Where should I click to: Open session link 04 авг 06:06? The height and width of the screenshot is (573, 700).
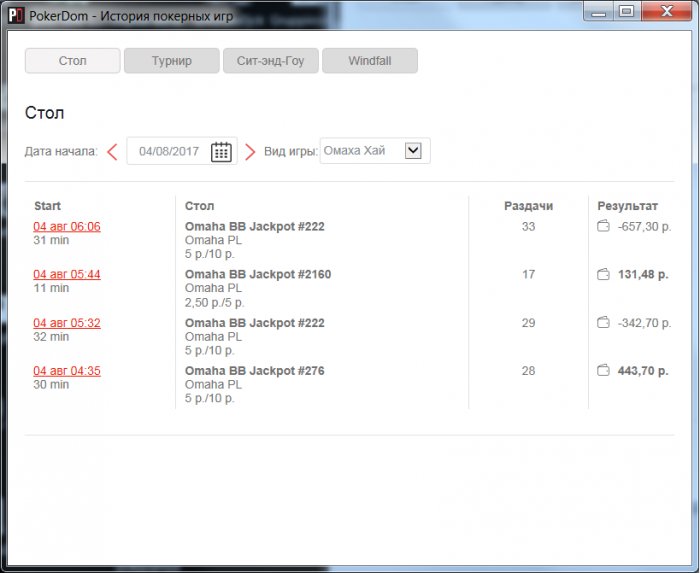pos(67,226)
